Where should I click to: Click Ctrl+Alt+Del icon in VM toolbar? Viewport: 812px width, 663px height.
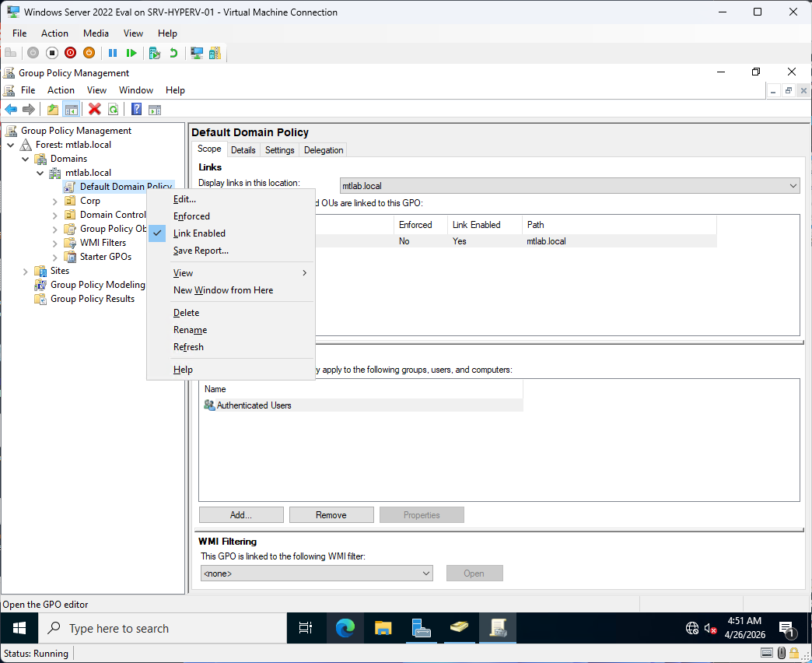click(10, 53)
